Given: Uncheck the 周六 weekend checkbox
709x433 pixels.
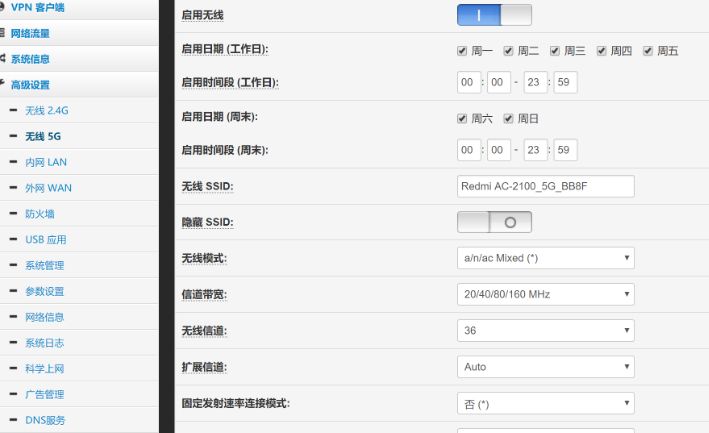Looking at the screenshot, I should coord(462,118).
